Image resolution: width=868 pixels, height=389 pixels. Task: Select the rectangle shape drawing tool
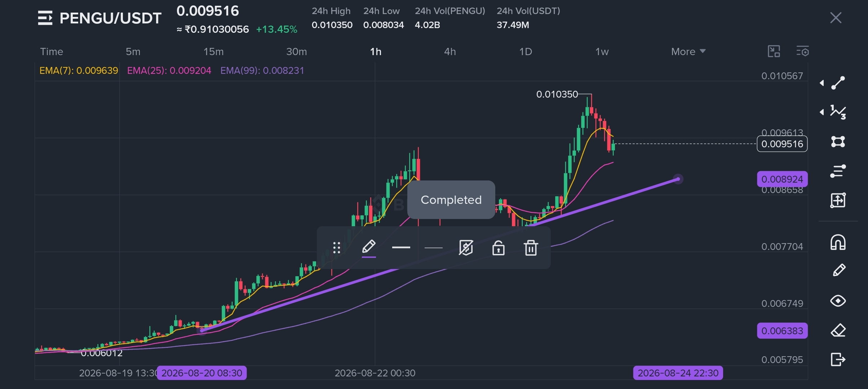[838, 141]
